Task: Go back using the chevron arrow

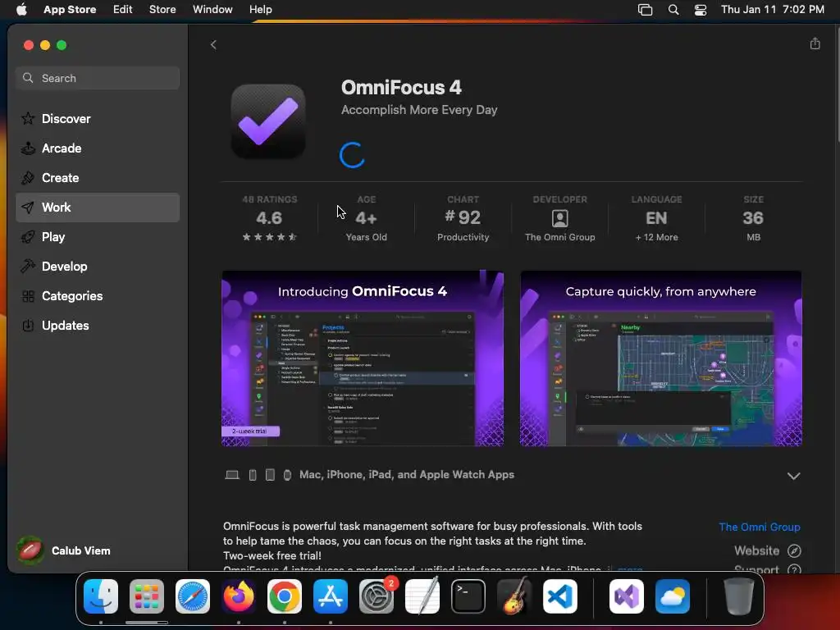Action: (213, 44)
